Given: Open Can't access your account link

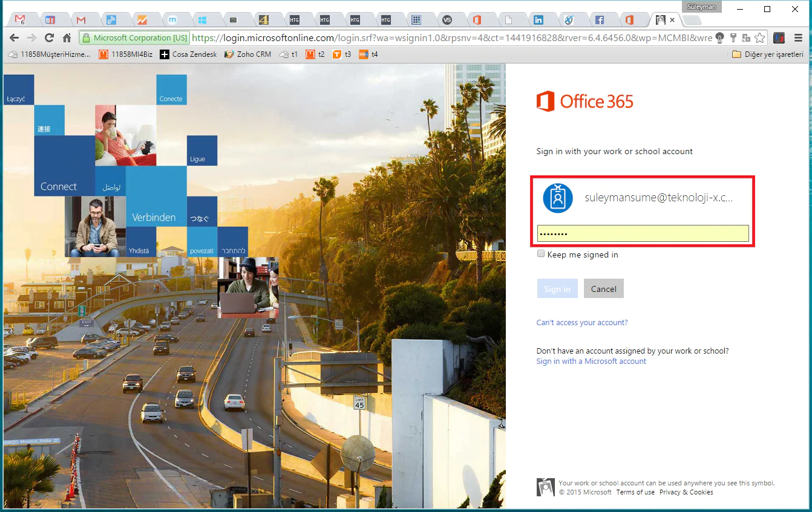Looking at the screenshot, I should tap(581, 322).
